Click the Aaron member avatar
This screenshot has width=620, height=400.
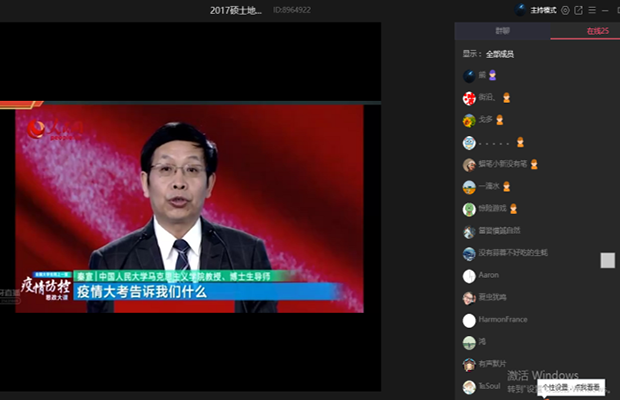point(469,275)
